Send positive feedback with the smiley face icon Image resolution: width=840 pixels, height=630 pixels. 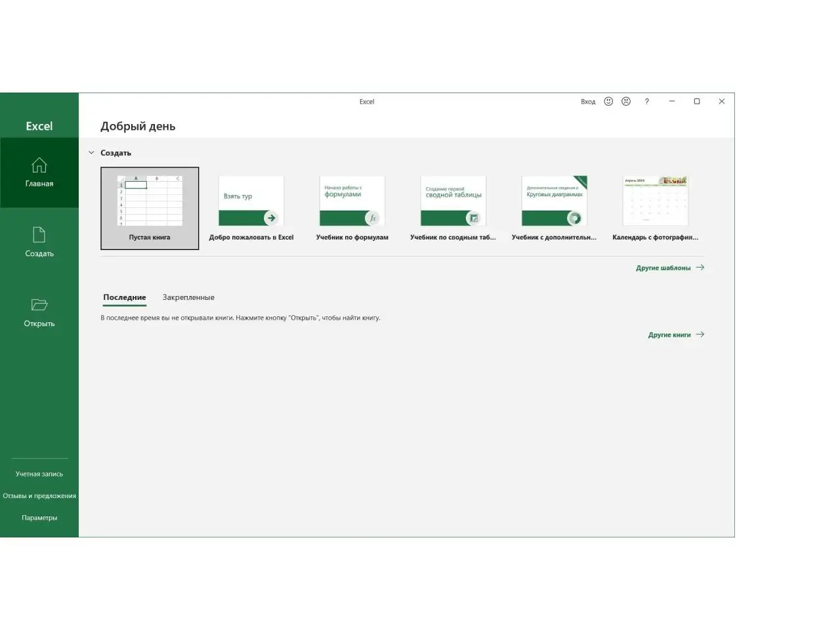point(608,102)
